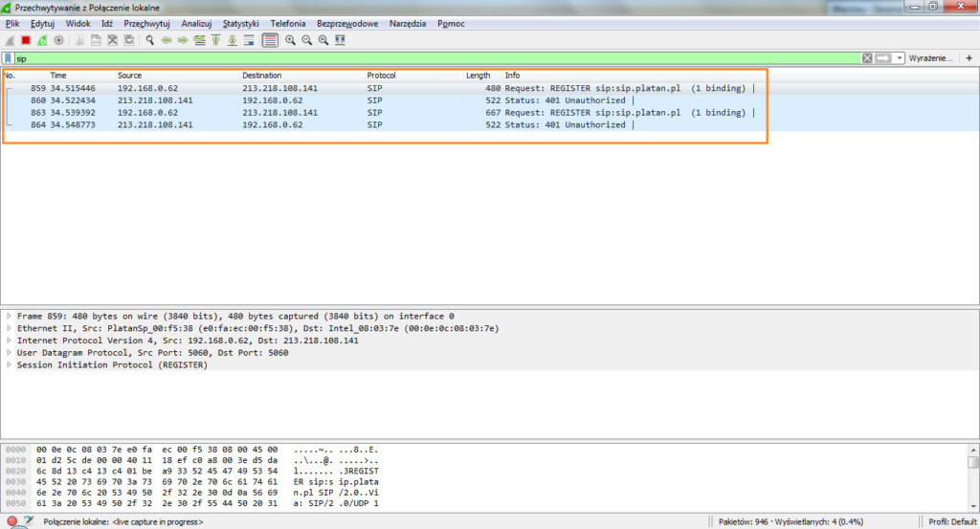
Task: Open the Edytuj menu
Action: pyautogui.click(x=42, y=24)
